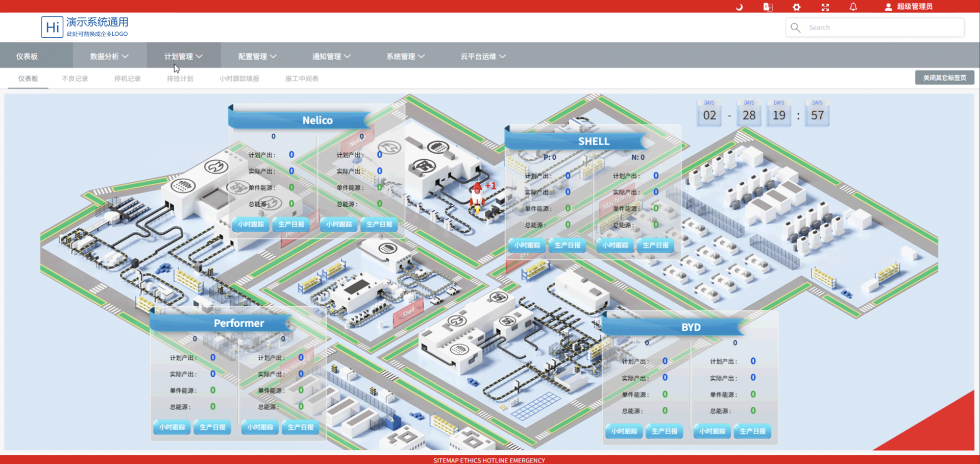Screen dimensions: 980x464
Task: Click the P: 0 label in SHELL panel
Action: click(550, 157)
